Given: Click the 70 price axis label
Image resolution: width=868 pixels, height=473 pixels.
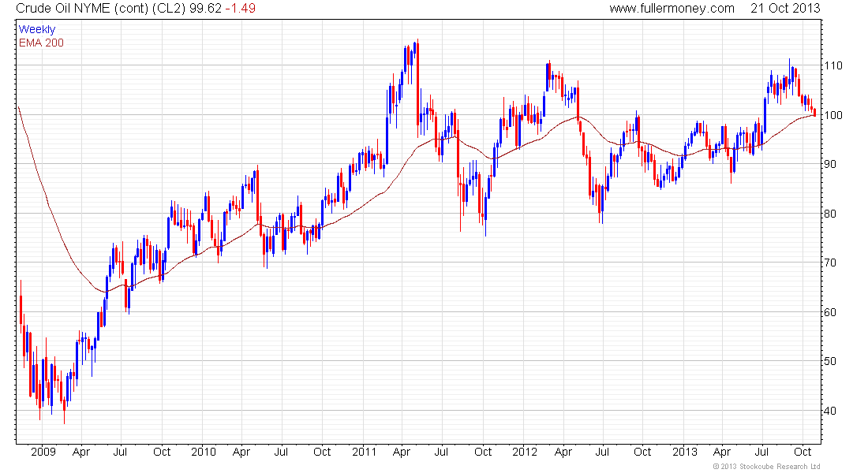Looking at the screenshot, I should (x=830, y=263).
